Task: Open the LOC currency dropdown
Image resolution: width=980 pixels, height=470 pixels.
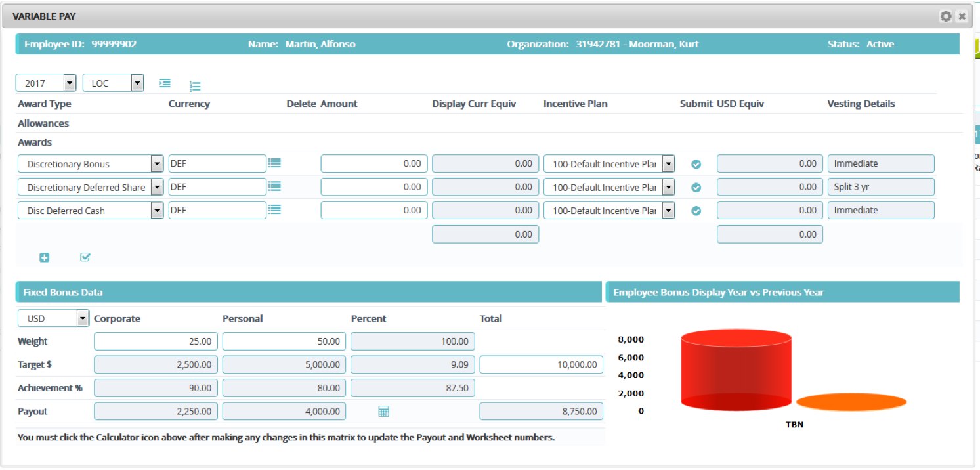Action: (x=137, y=83)
